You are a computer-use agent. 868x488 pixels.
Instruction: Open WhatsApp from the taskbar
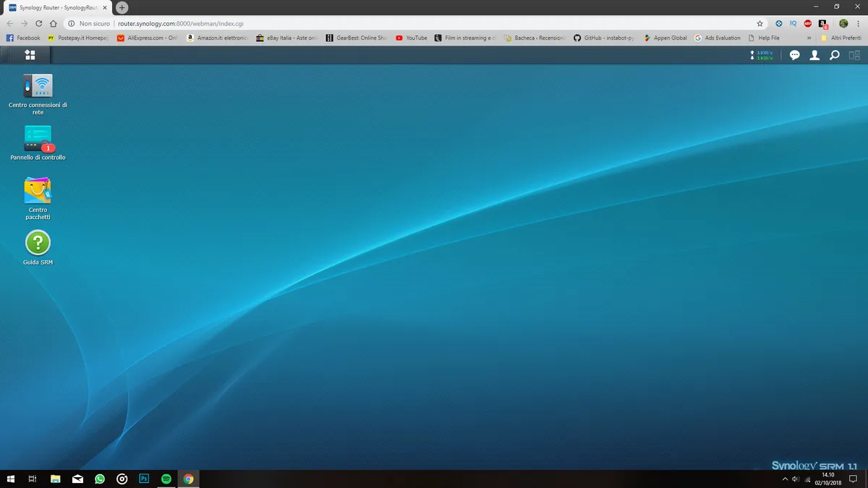[100, 479]
